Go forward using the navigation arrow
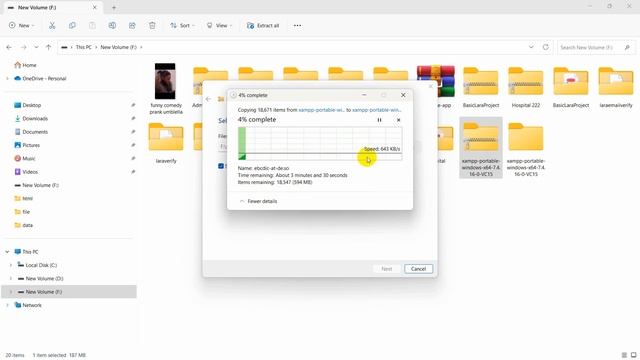The image size is (640, 360). click(x=24, y=47)
